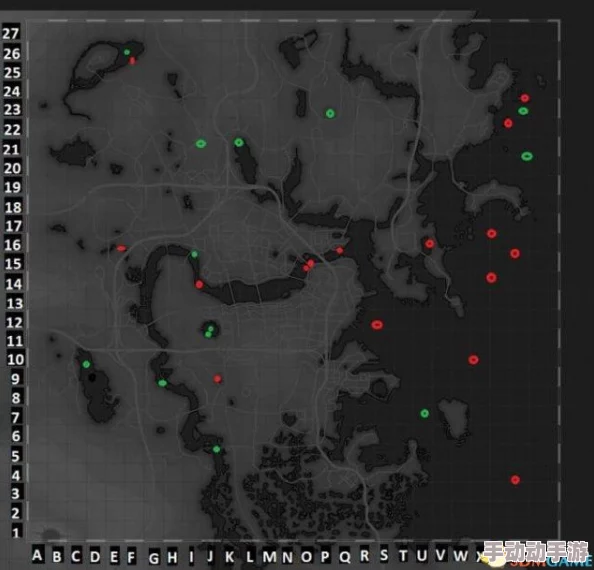Click the far-east red marker near row 15
The width and height of the screenshot is (594, 570).
514,253
